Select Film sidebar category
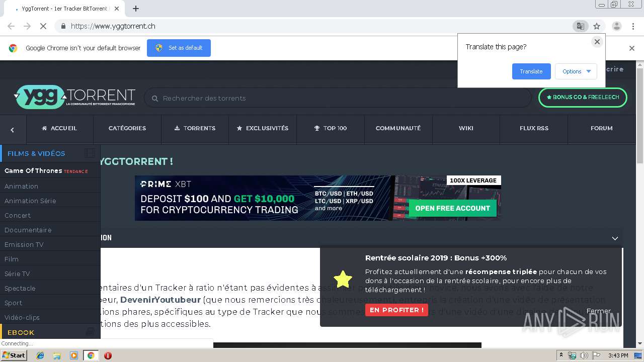This screenshot has width=644, height=362. click(12, 259)
